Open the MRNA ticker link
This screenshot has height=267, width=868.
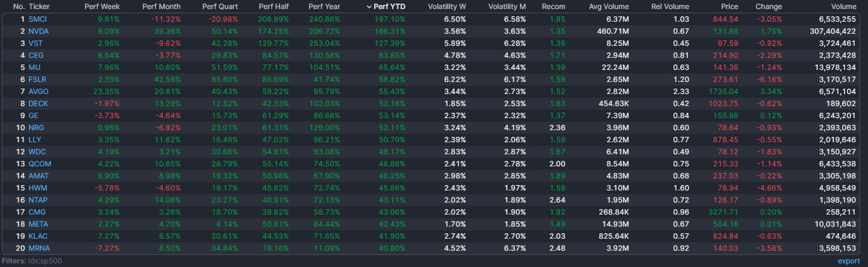coord(39,248)
